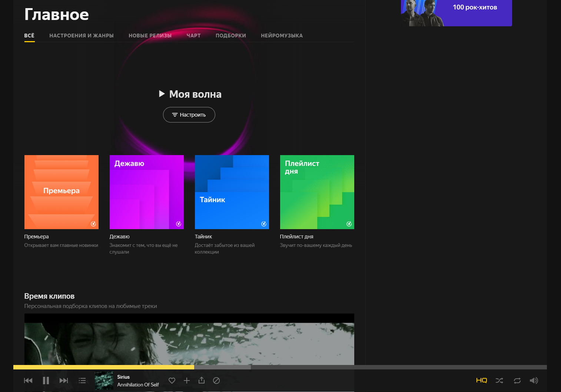This screenshot has width=561, height=392.
Task: Click text 'Звучит по-вашему каждый день'
Action: pyautogui.click(x=316, y=245)
